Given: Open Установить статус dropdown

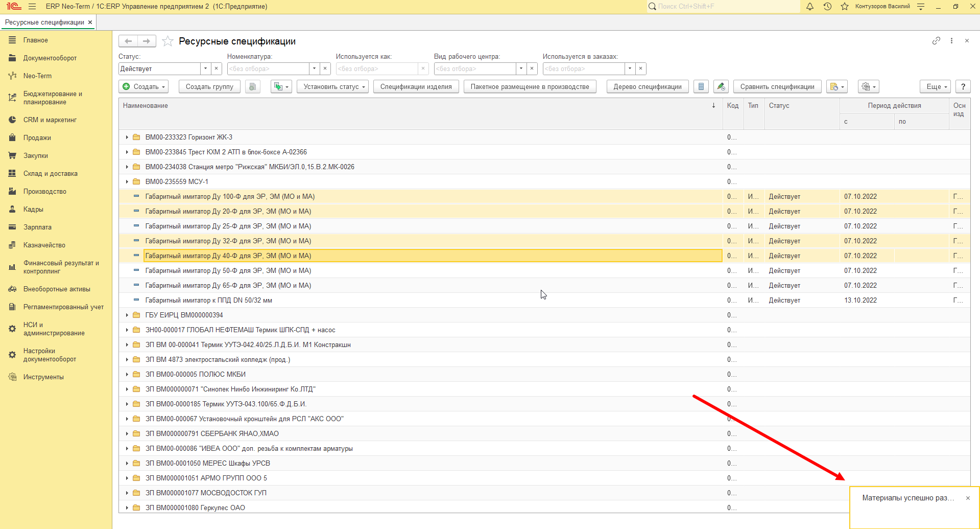Looking at the screenshot, I should coord(332,87).
